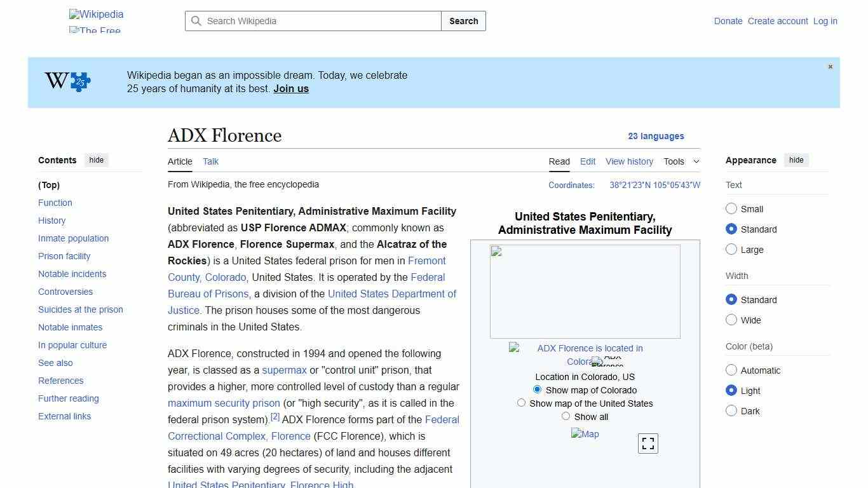
Task: Select Large text size
Action: (x=731, y=250)
